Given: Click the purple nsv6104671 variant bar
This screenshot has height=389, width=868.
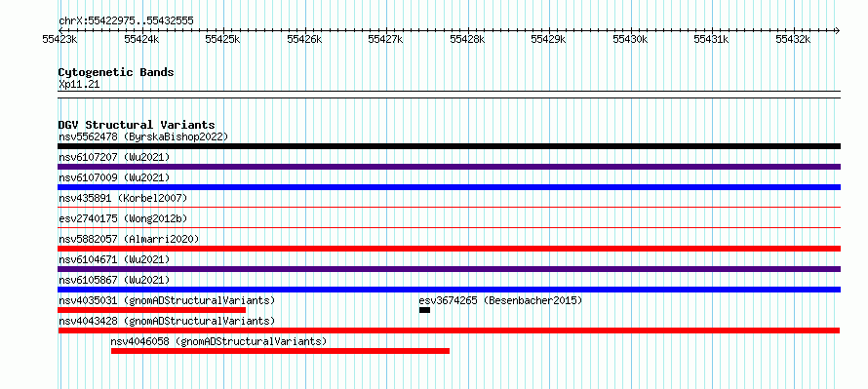Looking at the screenshot, I should tap(449, 269).
